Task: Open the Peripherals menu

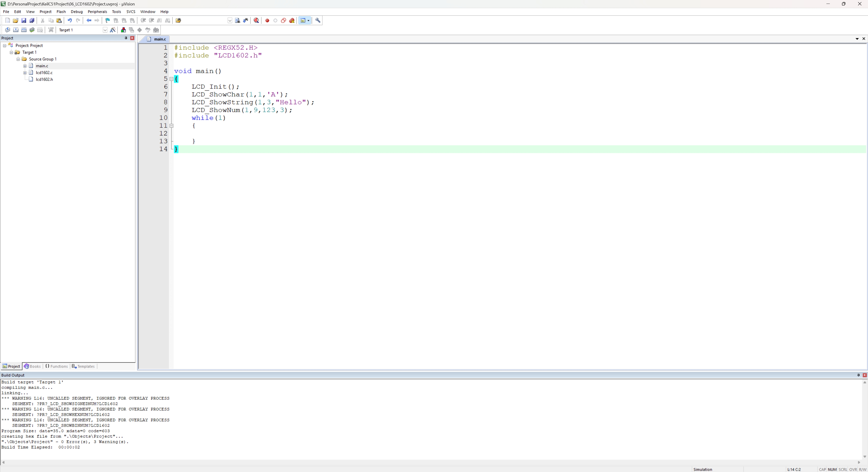Action: click(97, 12)
